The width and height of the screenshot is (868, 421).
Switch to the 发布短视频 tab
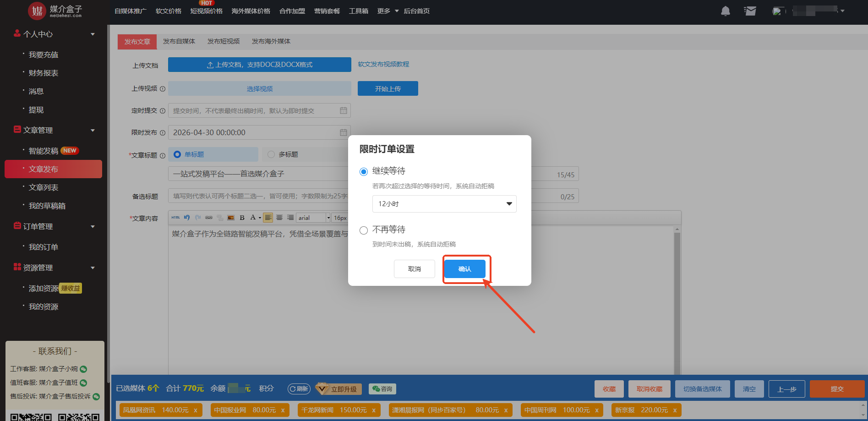[x=224, y=41]
